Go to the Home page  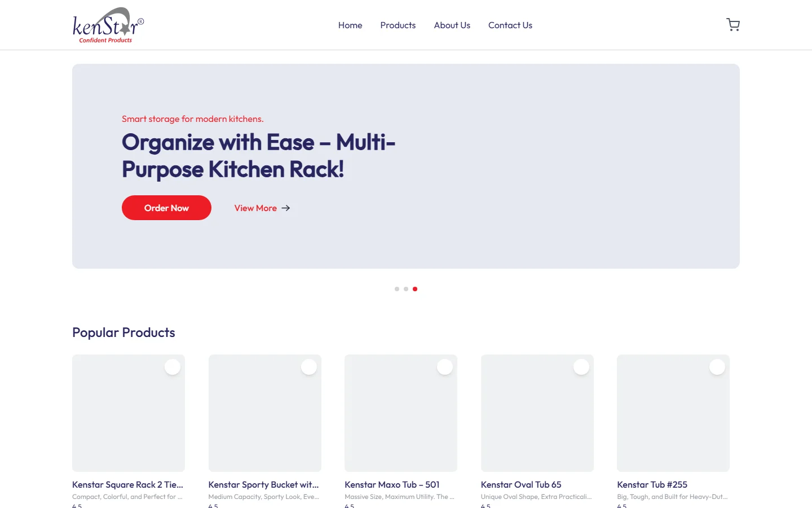pyautogui.click(x=350, y=25)
